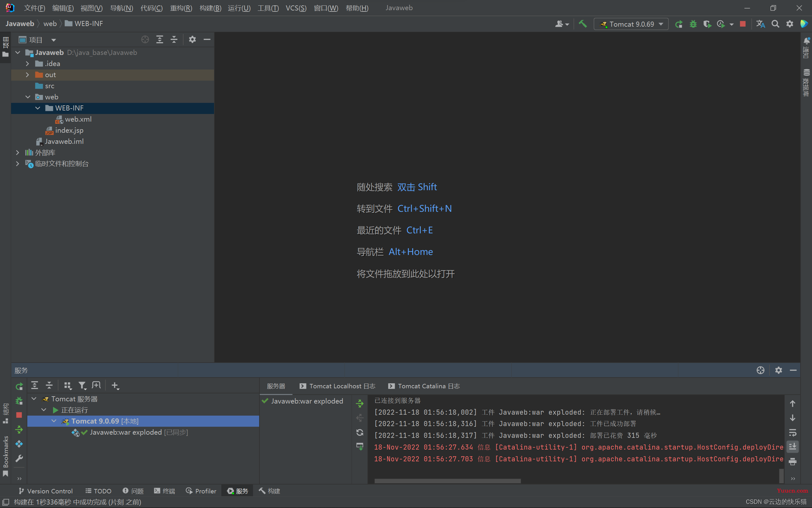Select the 服务器 tab in Services
812x508 pixels.
[276, 386]
